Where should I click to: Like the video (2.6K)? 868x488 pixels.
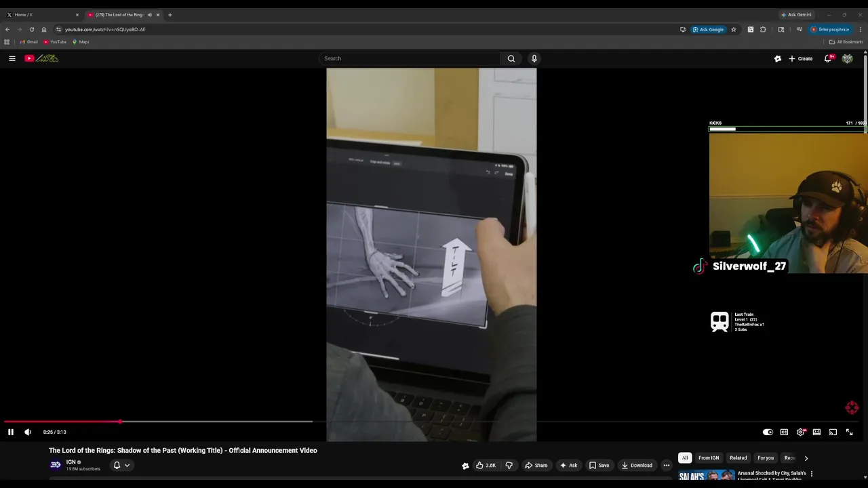486,465
